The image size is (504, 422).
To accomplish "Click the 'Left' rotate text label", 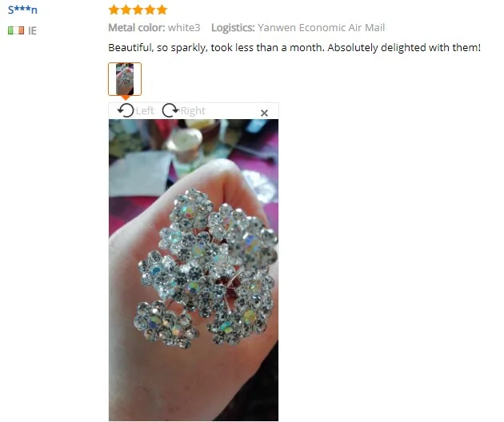I will tap(145, 111).
